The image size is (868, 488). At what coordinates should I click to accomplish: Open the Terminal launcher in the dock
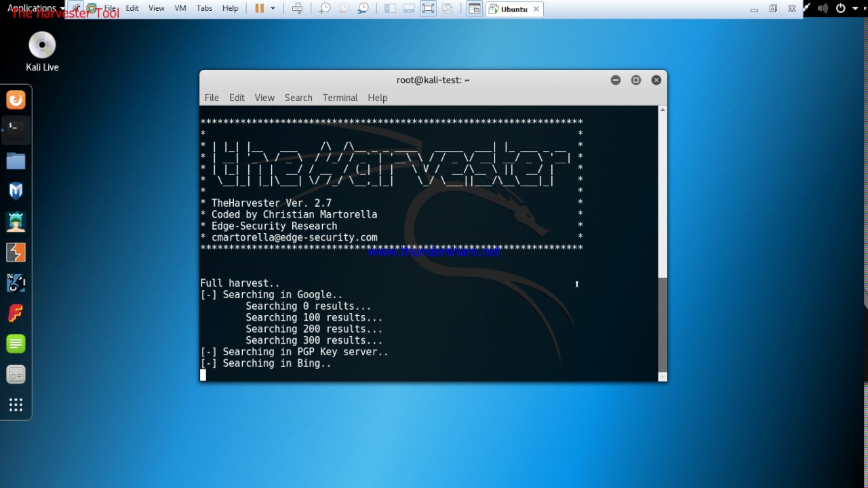16,129
